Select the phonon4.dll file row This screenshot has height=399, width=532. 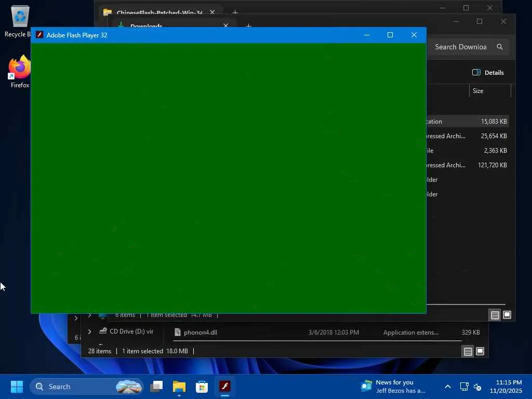(x=326, y=332)
